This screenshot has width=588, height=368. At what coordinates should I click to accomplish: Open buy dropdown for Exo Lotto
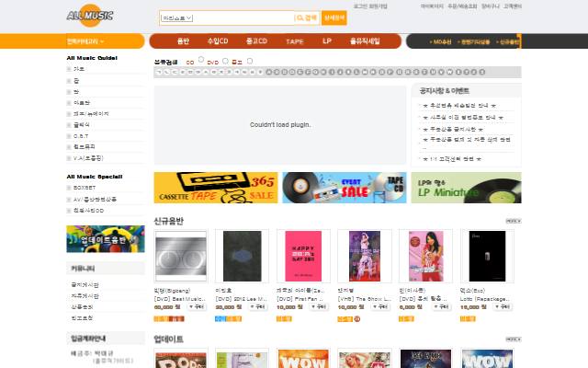pyautogui.click(x=503, y=306)
